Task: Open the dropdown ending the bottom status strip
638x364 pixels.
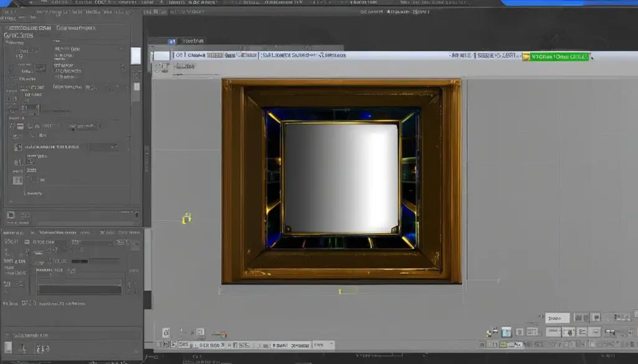Action: [x=323, y=345]
